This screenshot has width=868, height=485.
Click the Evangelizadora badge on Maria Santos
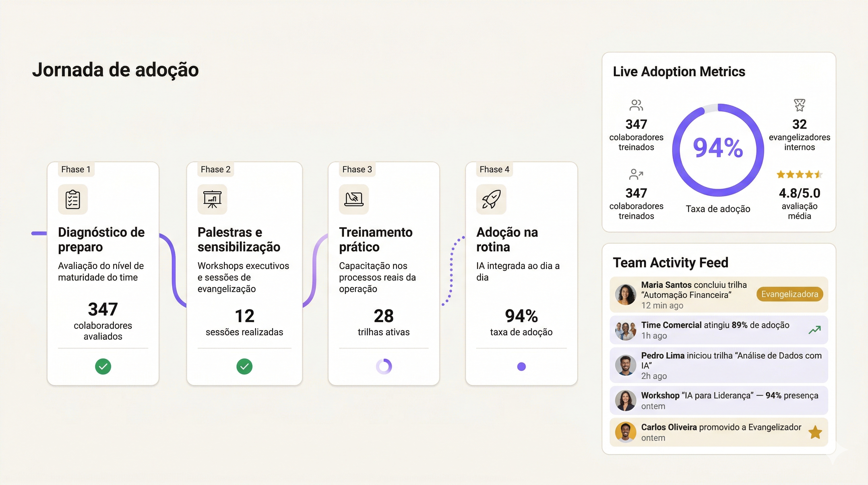789,294
